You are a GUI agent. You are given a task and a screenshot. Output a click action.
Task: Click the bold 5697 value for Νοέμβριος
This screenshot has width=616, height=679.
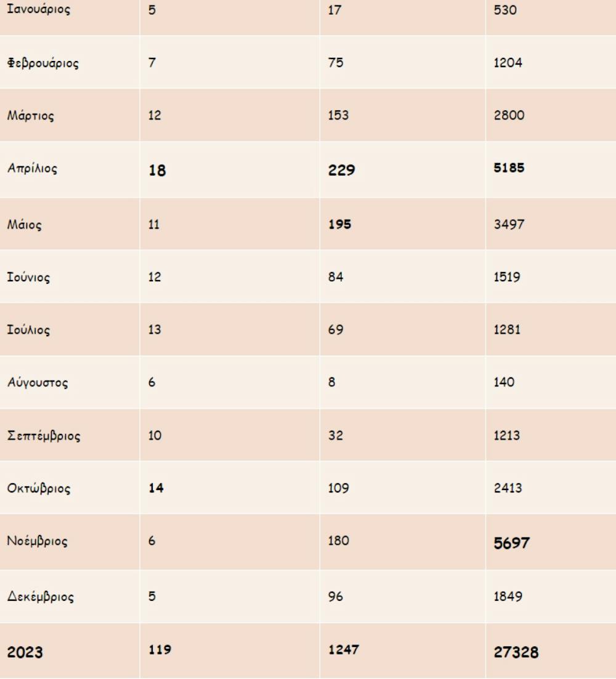click(x=511, y=543)
